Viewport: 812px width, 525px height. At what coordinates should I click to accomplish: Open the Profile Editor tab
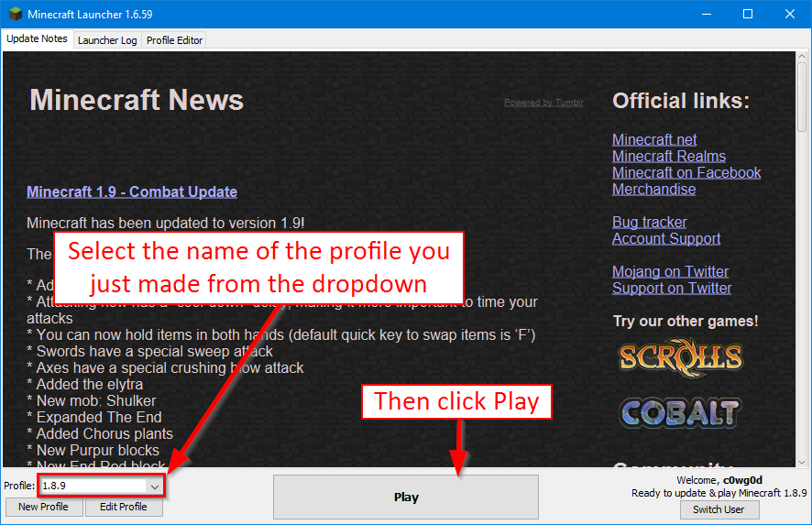click(x=174, y=40)
